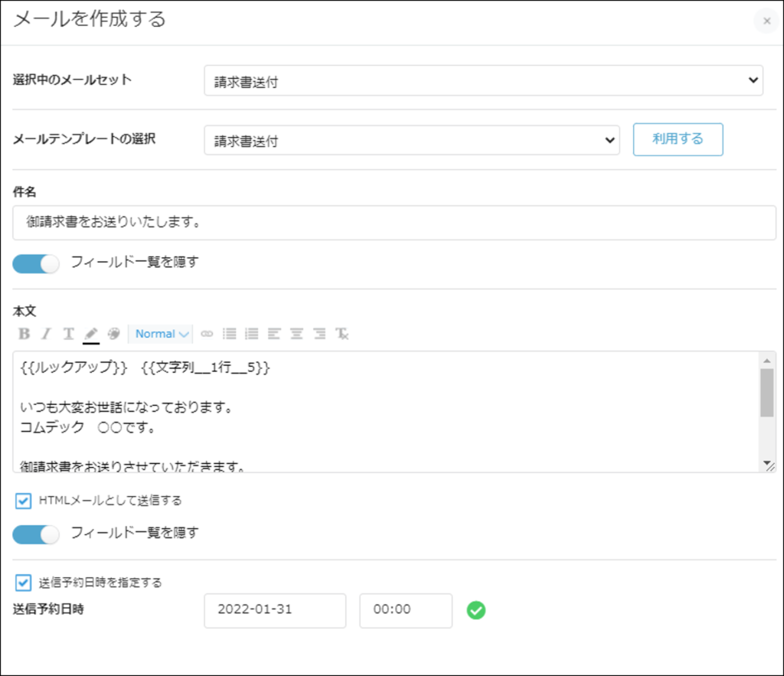Center-align the body text
This screenshot has height=676, width=784.
click(x=296, y=334)
